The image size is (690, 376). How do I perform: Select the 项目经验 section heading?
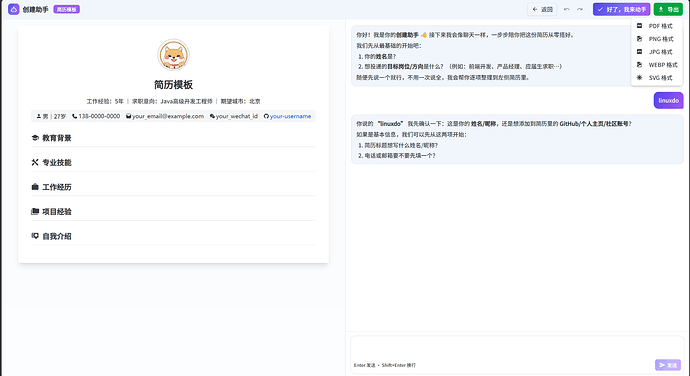56,211
